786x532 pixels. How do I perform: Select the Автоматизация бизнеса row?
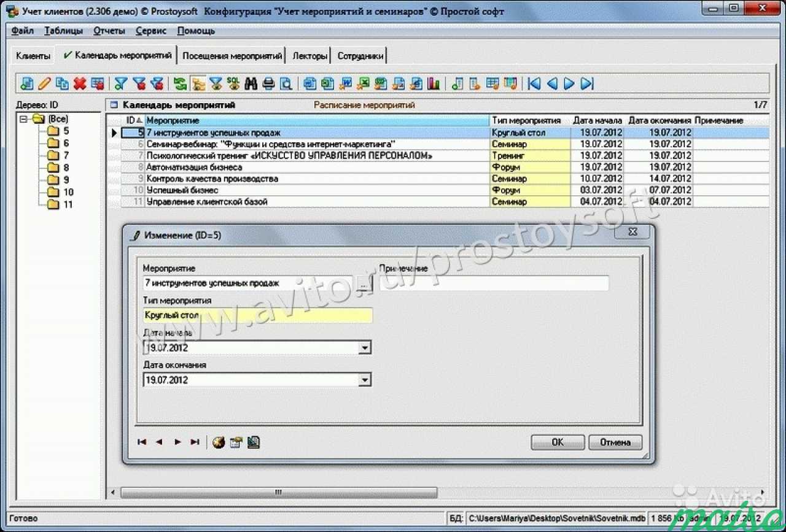click(438, 167)
